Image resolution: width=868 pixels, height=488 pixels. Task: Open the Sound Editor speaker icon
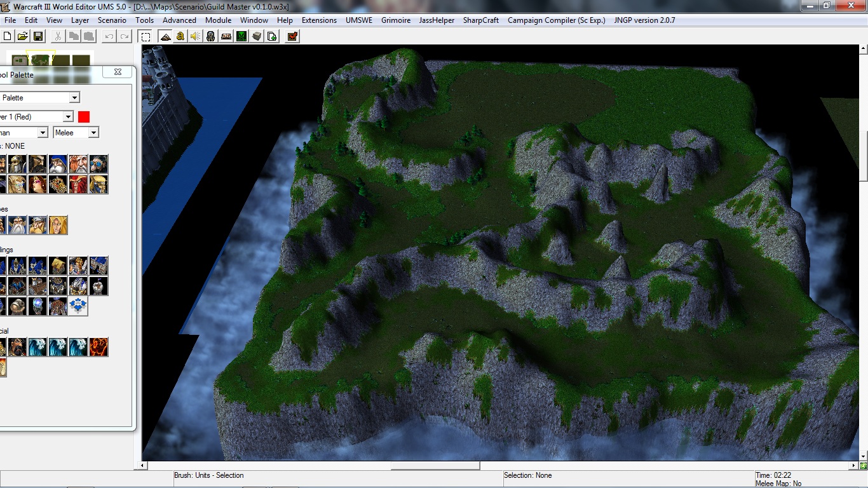tap(196, 36)
